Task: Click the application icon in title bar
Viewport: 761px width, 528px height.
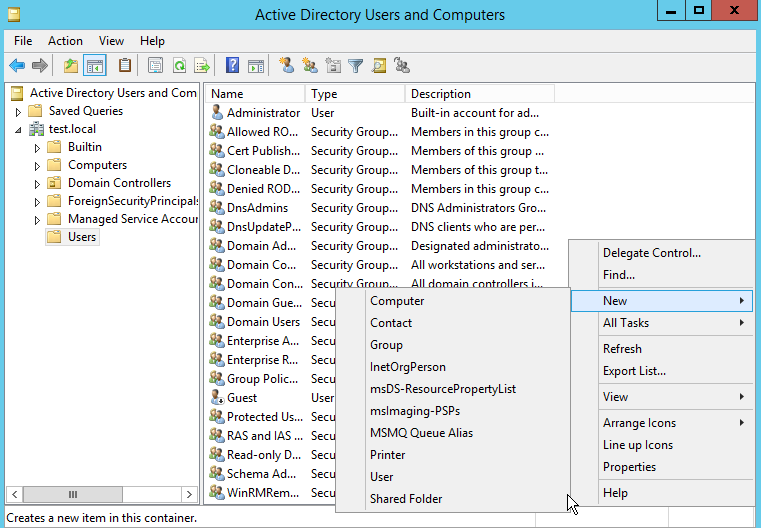Action: tap(14, 15)
